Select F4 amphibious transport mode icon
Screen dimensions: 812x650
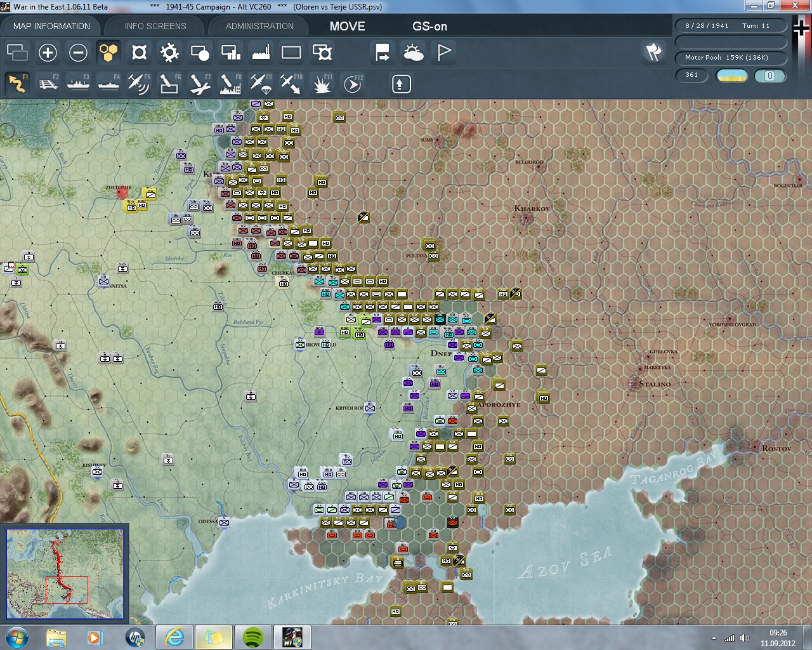[x=108, y=84]
